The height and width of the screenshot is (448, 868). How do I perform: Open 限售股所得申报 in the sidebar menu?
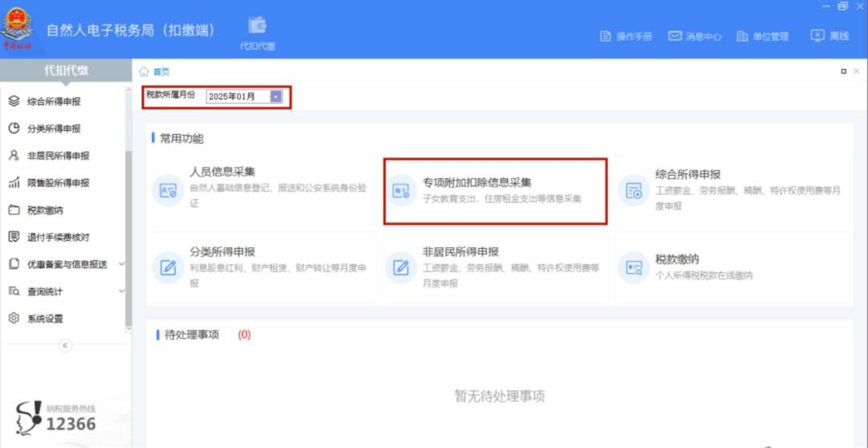(x=58, y=182)
